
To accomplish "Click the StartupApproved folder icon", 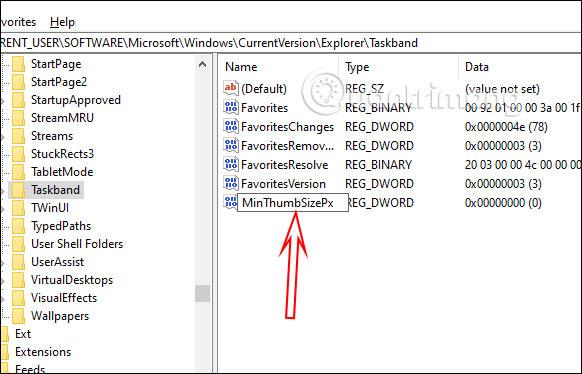I will coord(18,100).
